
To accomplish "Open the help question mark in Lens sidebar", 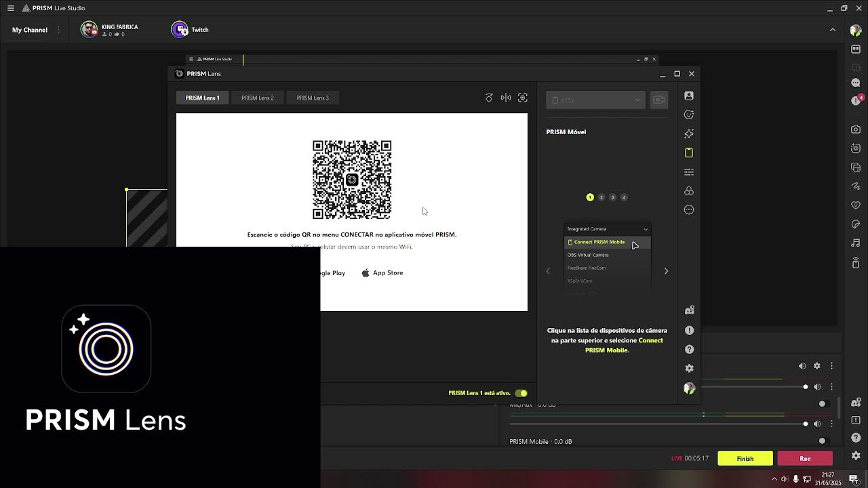I will (689, 349).
